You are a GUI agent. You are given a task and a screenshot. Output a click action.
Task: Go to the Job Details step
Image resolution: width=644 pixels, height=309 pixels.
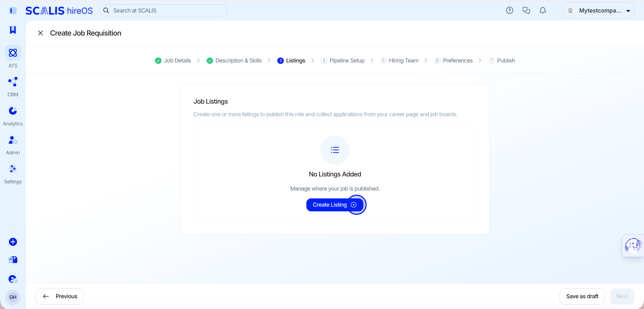173,61
